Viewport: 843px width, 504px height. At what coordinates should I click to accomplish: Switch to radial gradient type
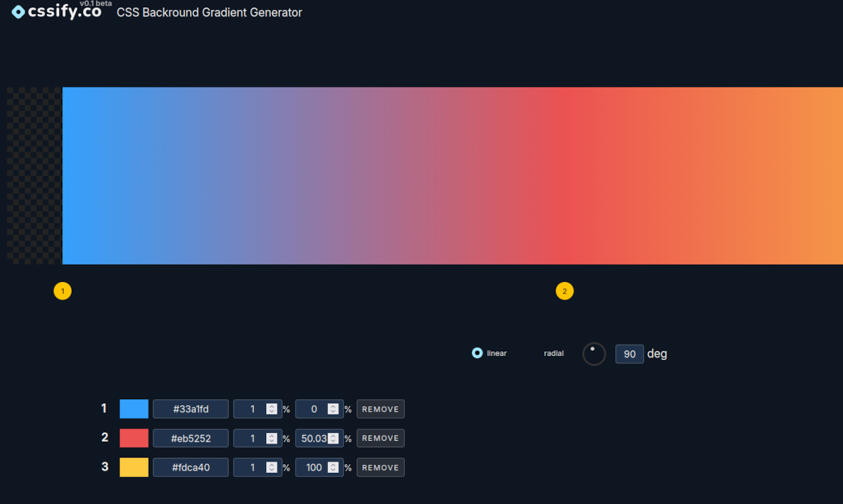tap(554, 353)
